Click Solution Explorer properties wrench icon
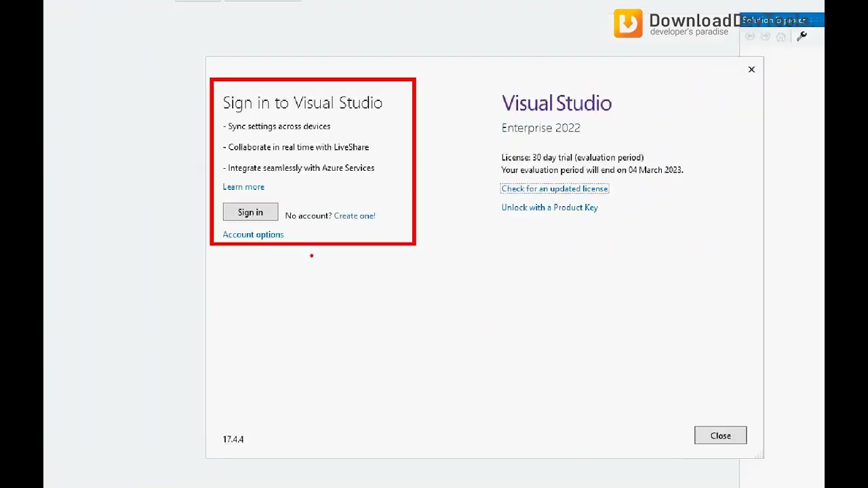The image size is (868, 488). pos(802,37)
